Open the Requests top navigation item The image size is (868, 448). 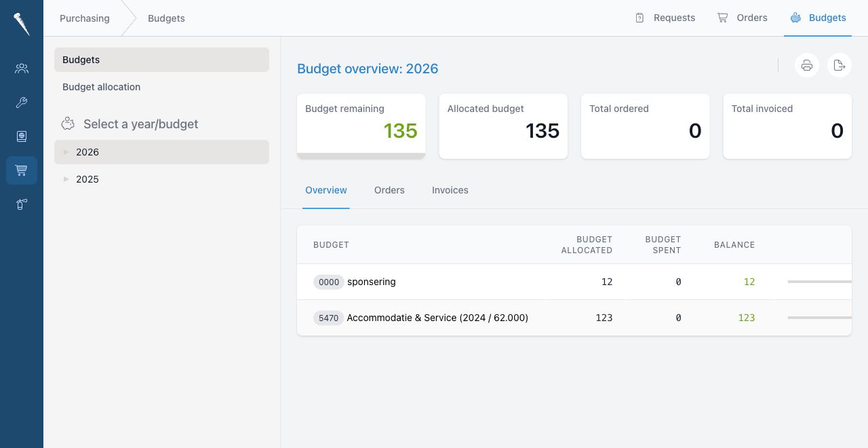point(665,18)
